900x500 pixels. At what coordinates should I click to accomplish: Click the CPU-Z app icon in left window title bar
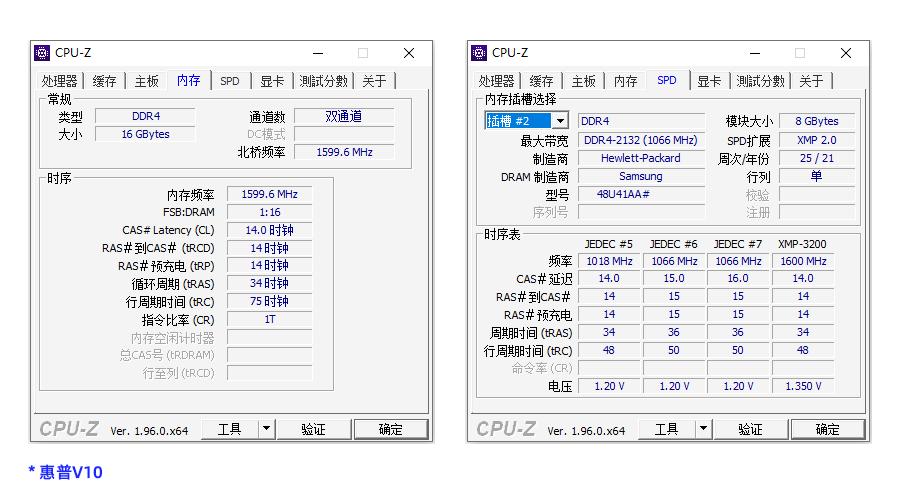(42, 53)
